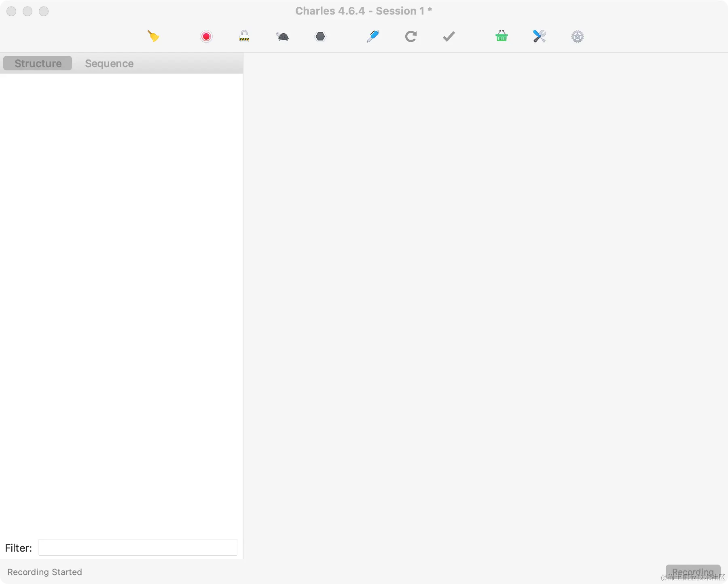Open Settings via the gear icon

[x=578, y=36]
